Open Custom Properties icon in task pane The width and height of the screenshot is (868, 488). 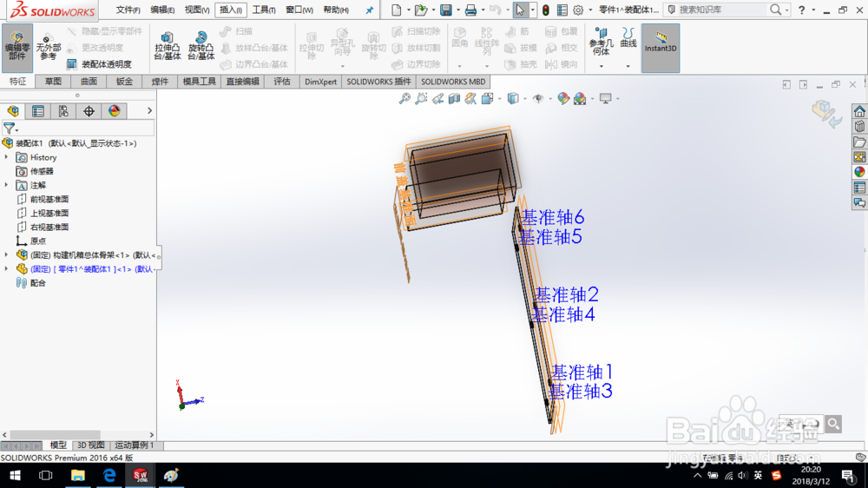pyautogui.click(x=859, y=188)
